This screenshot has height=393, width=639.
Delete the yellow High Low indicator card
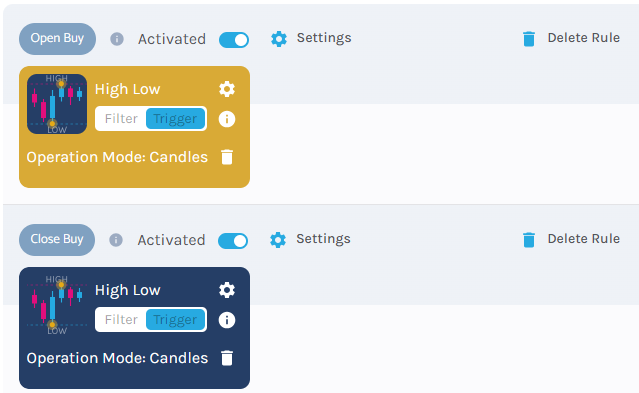227,157
